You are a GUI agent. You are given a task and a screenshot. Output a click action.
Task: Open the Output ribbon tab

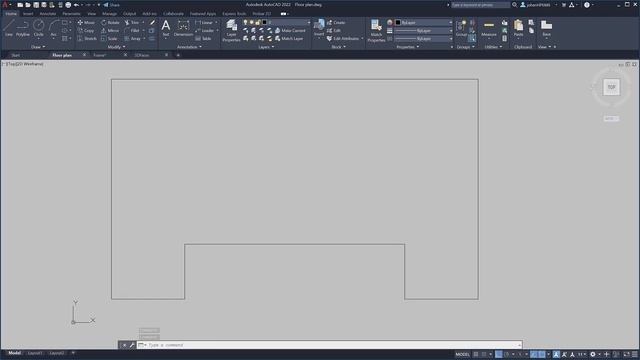pyautogui.click(x=129, y=13)
